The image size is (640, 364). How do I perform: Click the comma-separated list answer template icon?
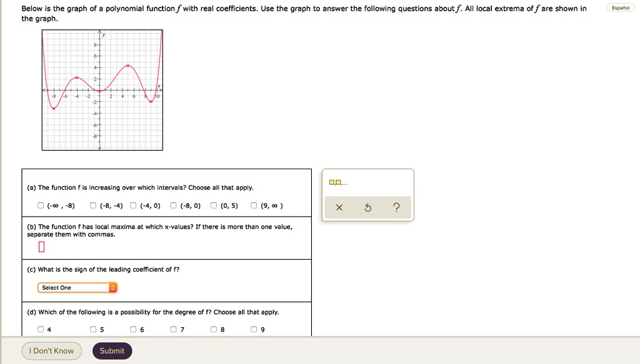[x=337, y=181]
